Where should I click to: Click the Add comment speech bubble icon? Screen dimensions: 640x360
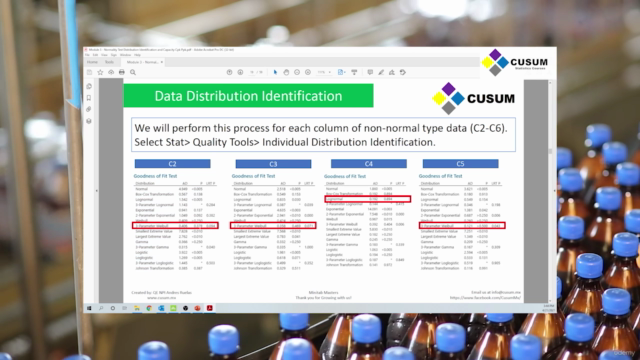(370, 72)
